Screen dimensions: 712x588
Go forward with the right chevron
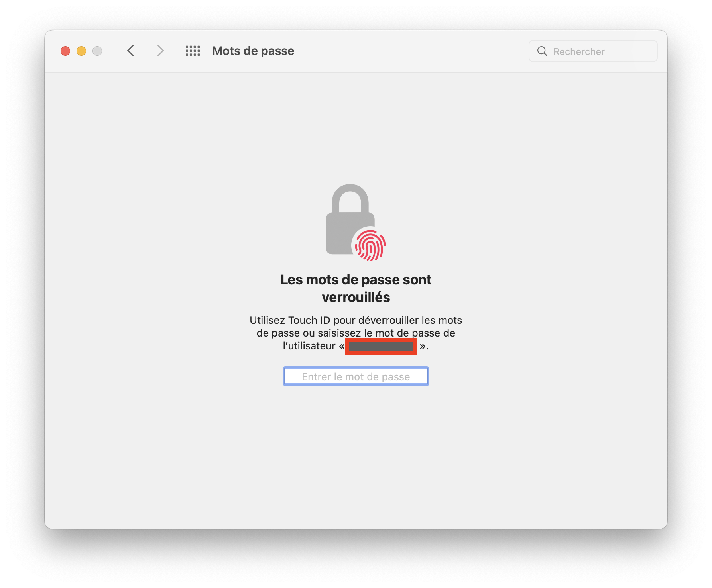tap(160, 51)
